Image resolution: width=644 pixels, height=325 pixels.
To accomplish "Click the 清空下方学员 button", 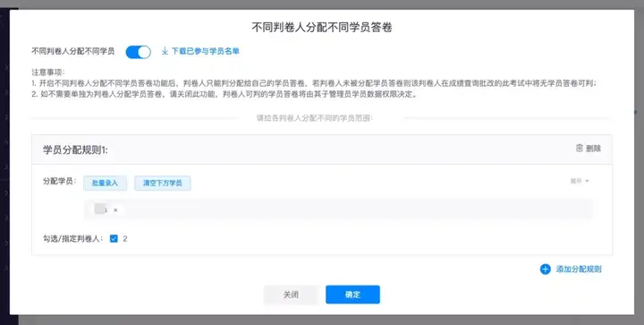I will coord(162,184).
